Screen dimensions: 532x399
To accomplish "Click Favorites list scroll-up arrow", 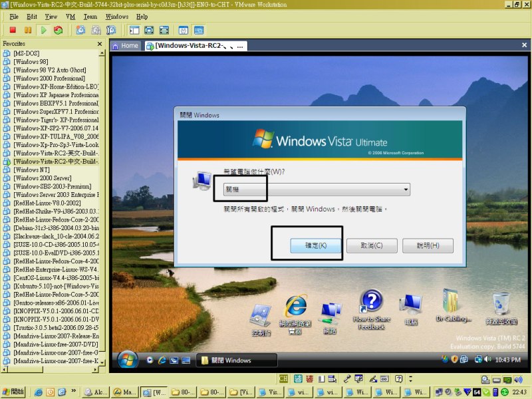I will [102, 53].
